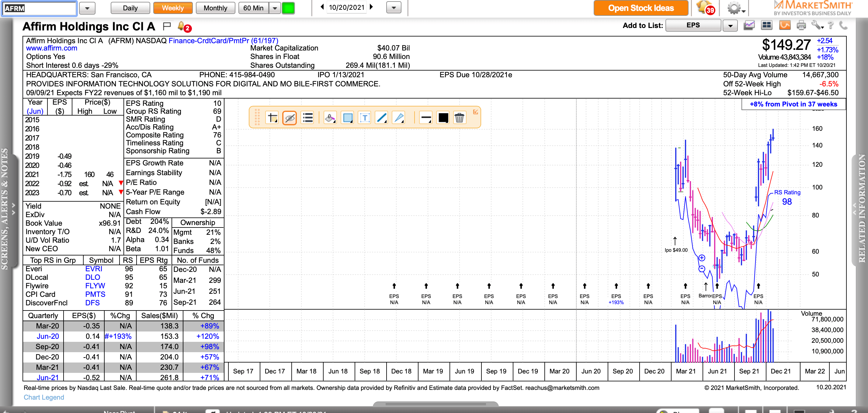Click '+8% from Pivot in 37 weeks' banner
Screen dimensions: 868x413
pyautogui.click(x=793, y=104)
